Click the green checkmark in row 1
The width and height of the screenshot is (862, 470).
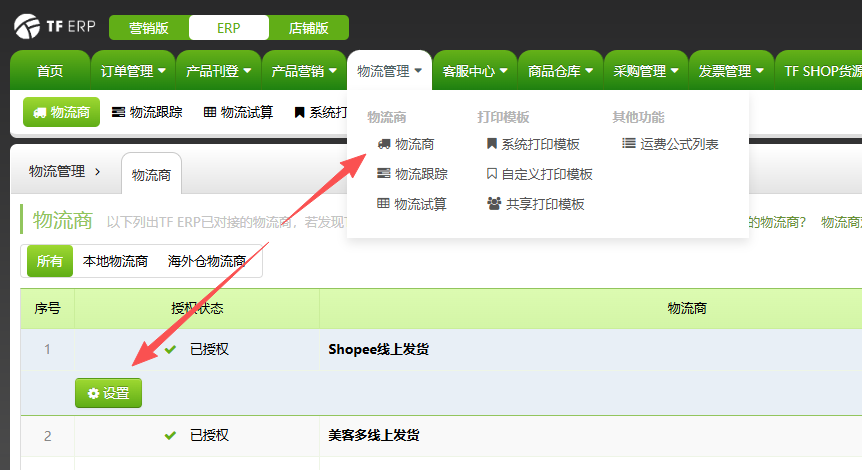(x=170, y=349)
